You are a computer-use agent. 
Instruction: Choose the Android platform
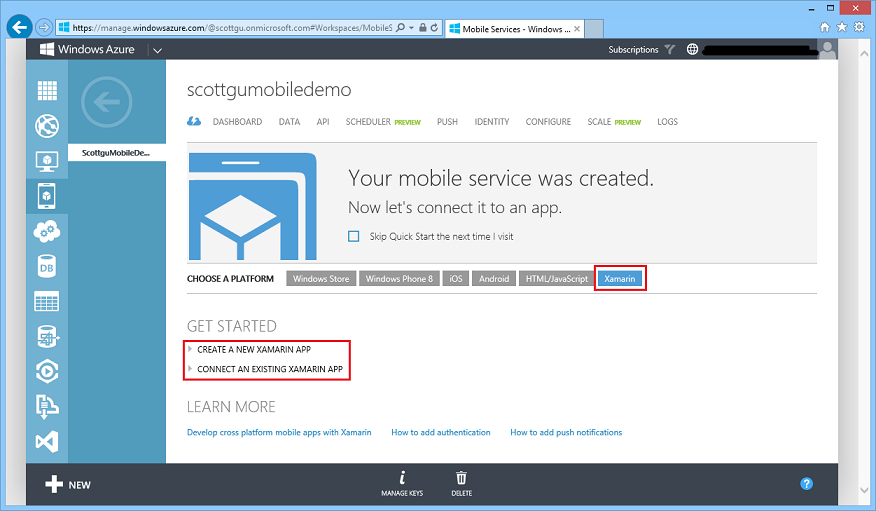(494, 279)
